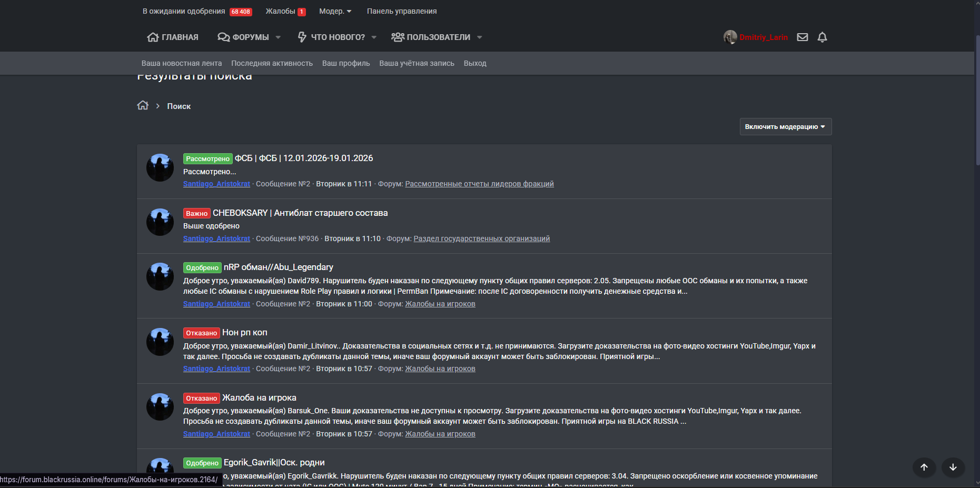Open Жалобы на игроков under nRP обман
This screenshot has height=488, width=980.
tap(440, 304)
